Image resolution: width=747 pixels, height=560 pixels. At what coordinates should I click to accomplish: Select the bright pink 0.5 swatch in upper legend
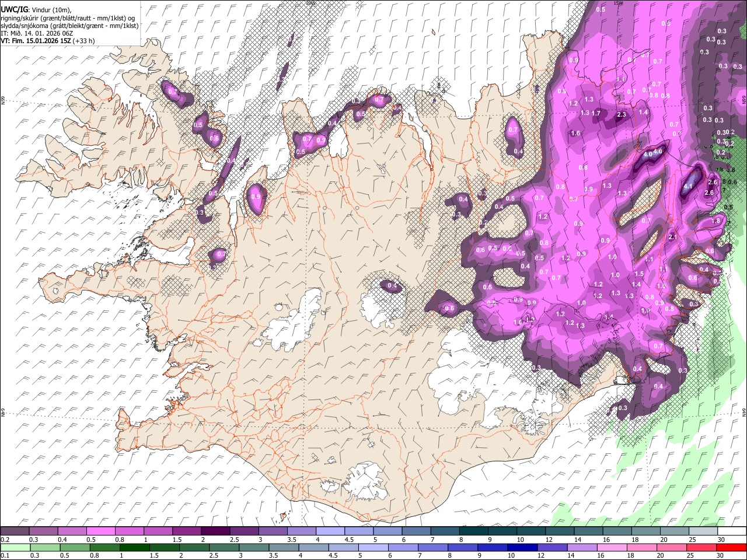[x=100, y=531]
